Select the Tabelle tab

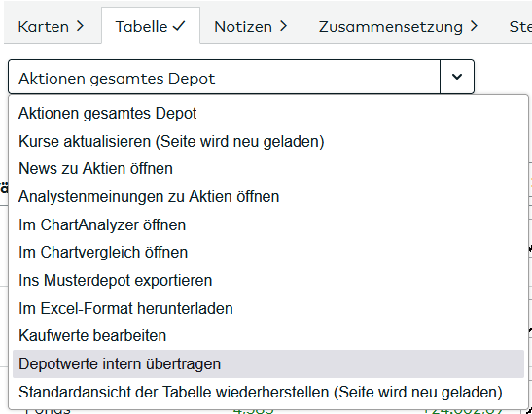point(151,26)
